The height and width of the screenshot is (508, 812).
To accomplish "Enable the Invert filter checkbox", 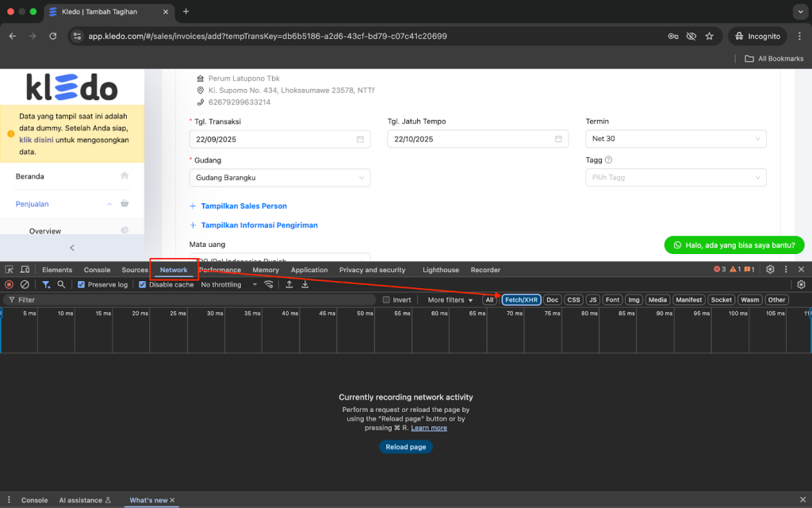I will [386, 300].
